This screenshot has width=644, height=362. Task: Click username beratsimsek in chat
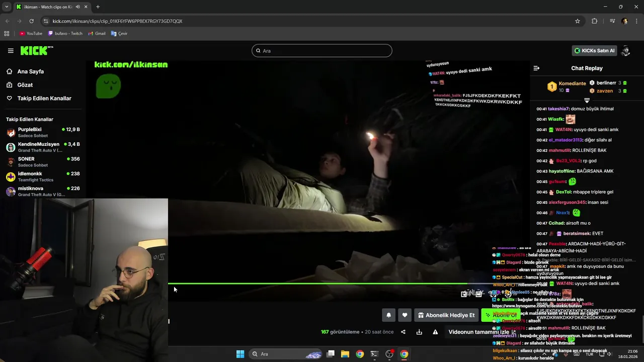[x=577, y=233]
